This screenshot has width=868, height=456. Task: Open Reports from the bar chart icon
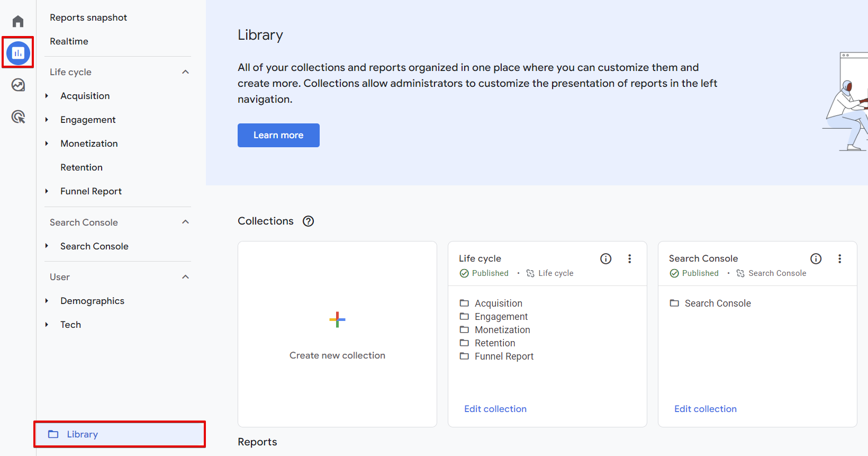click(x=18, y=53)
